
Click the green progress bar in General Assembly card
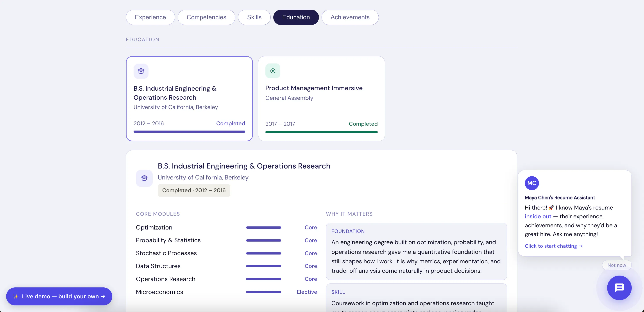321,132
